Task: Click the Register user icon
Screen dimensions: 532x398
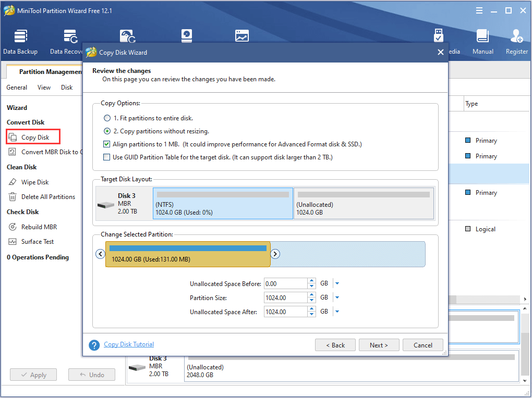Action: [x=516, y=36]
